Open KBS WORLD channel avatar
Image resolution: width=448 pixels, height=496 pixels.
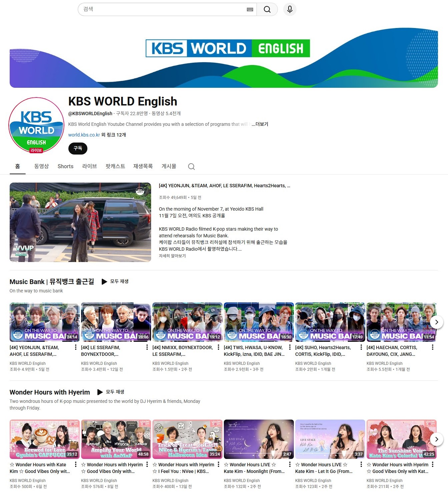36,126
